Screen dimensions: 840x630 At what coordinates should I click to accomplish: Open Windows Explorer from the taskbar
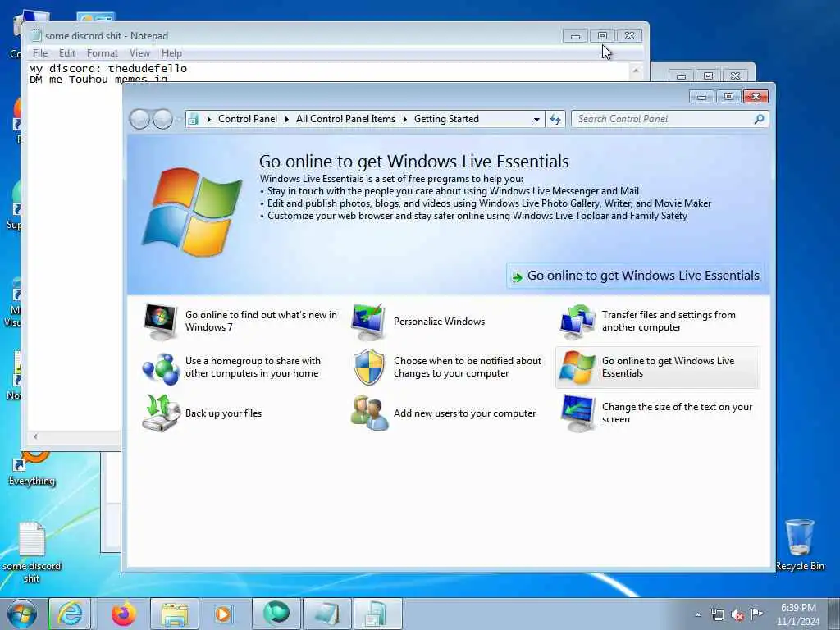(175, 614)
